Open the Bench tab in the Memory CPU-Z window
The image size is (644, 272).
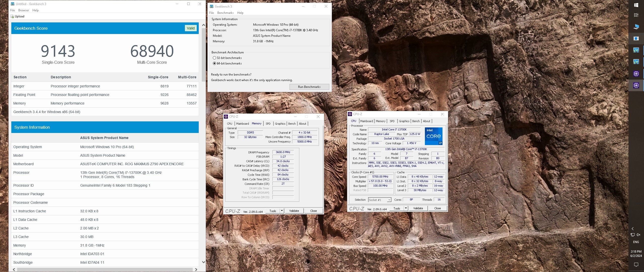point(292,124)
